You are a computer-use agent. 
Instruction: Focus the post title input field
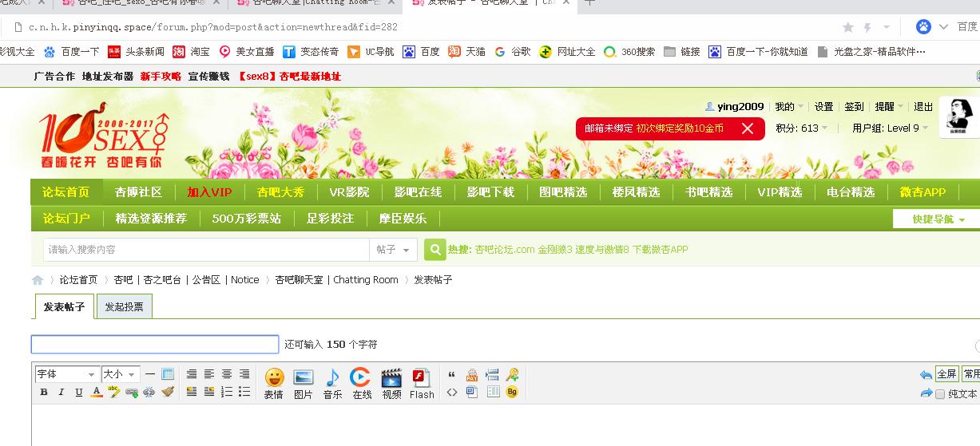[155, 345]
